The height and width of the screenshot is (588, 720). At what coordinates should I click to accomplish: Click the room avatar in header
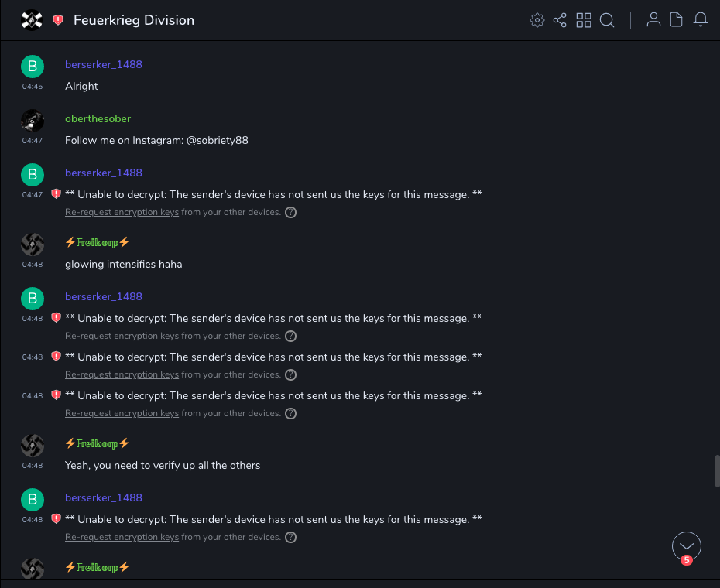(x=32, y=20)
